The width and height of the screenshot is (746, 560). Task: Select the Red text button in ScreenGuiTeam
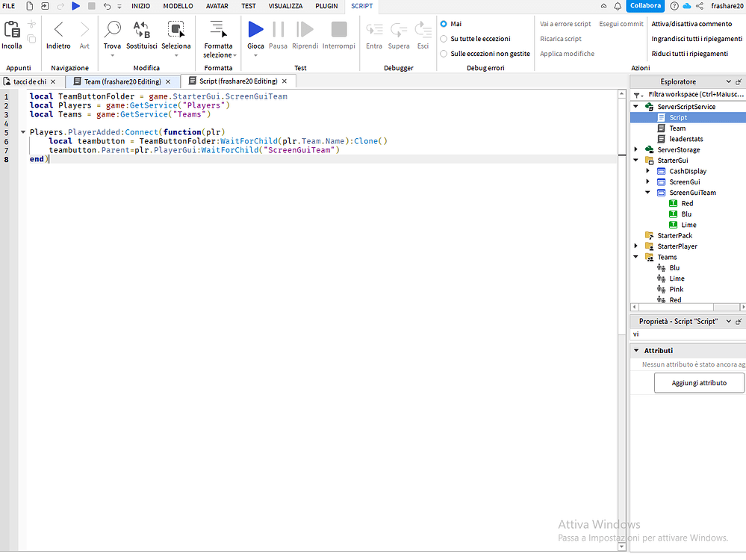(688, 203)
